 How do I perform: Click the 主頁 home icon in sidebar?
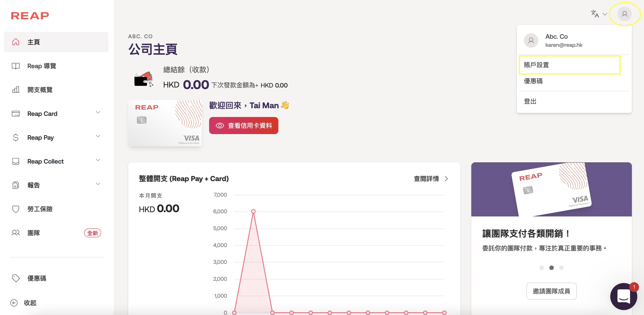[16, 42]
